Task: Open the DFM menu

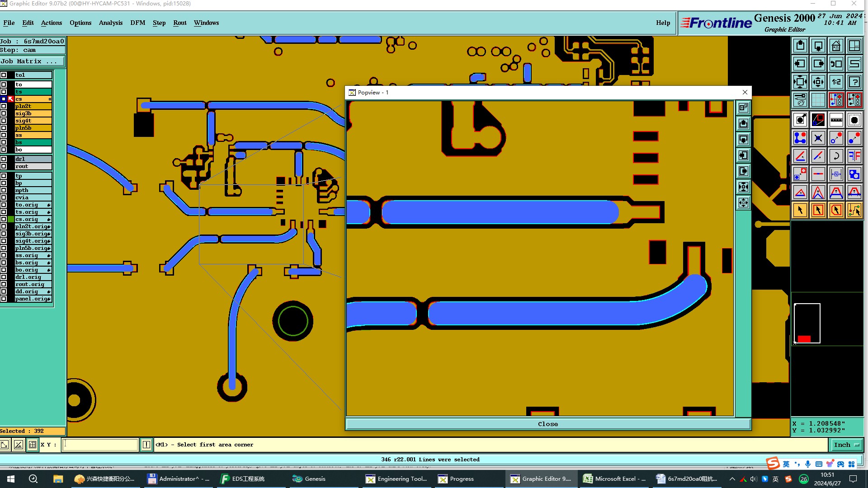Action: click(x=137, y=23)
